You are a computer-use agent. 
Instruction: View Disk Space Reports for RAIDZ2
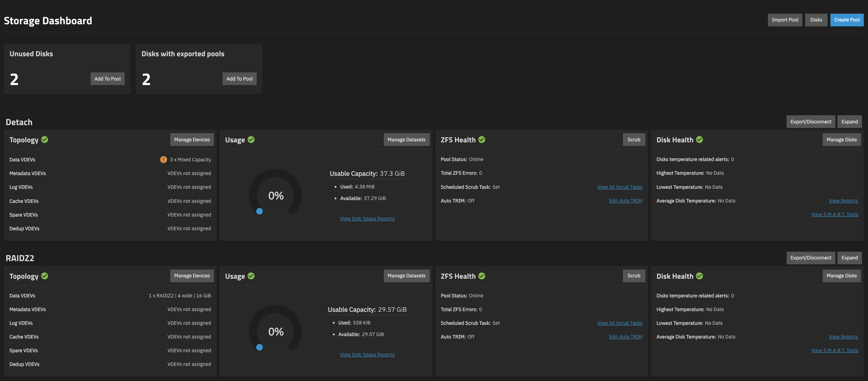[367, 355]
